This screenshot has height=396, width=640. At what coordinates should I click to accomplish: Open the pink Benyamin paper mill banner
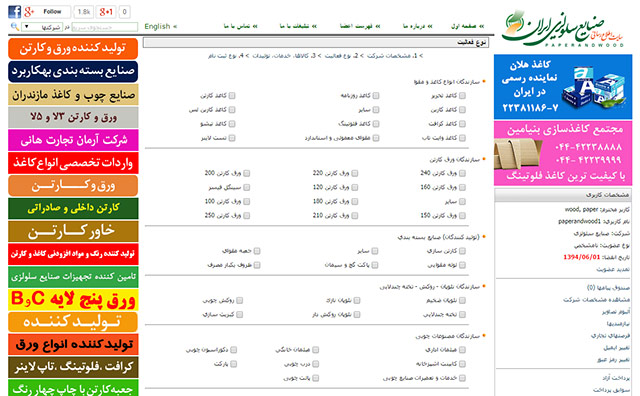pos(563,153)
